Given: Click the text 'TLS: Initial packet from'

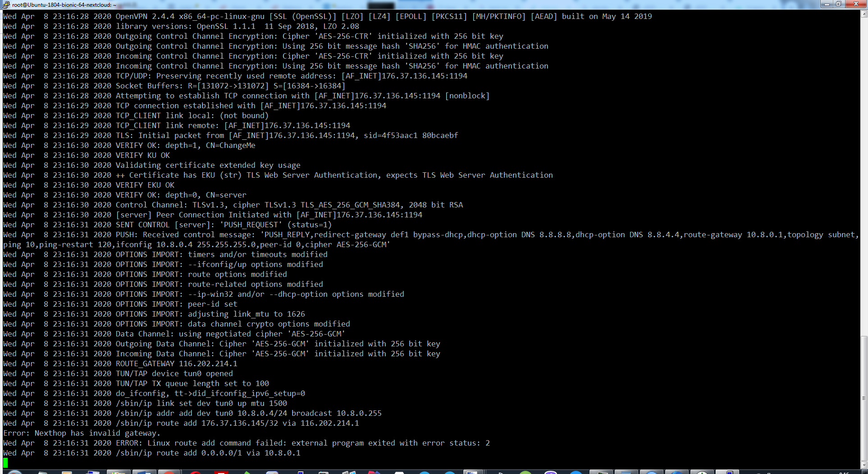Looking at the screenshot, I should click(x=170, y=135).
